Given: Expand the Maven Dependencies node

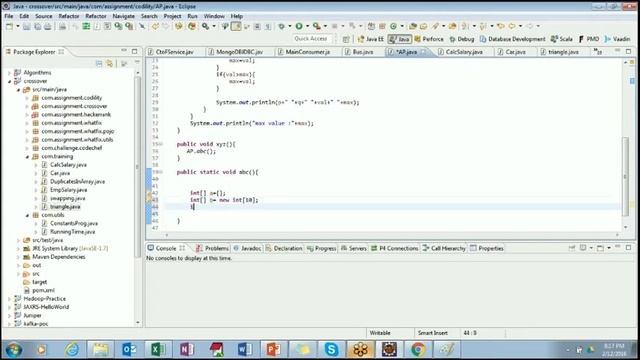Looking at the screenshot, I should click(x=18, y=257).
